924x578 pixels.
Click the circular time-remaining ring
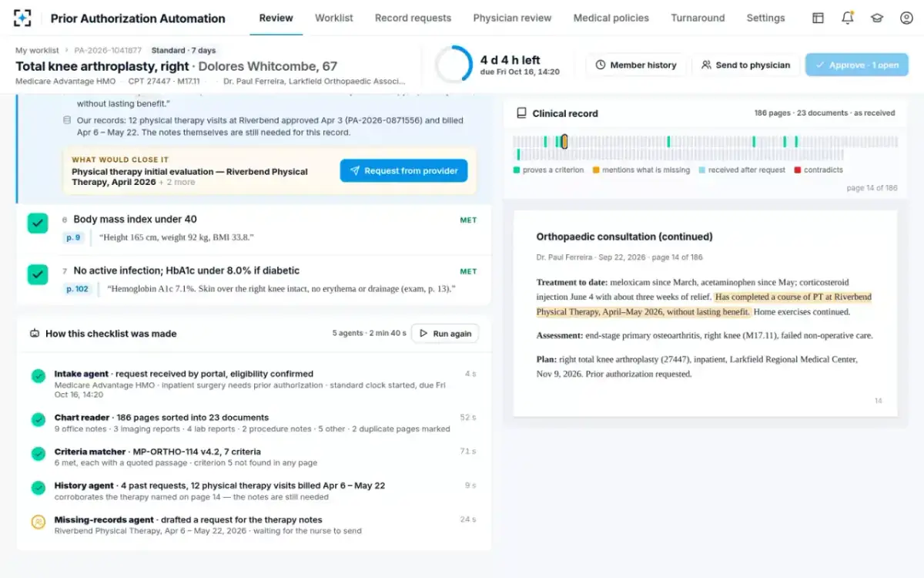tap(454, 65)
